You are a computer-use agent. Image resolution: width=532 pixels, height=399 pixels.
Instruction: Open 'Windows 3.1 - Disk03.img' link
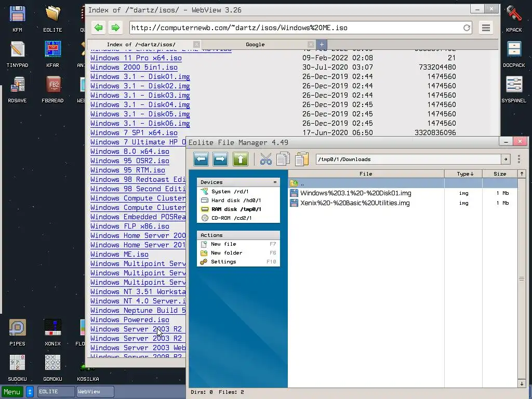point(140,96)
